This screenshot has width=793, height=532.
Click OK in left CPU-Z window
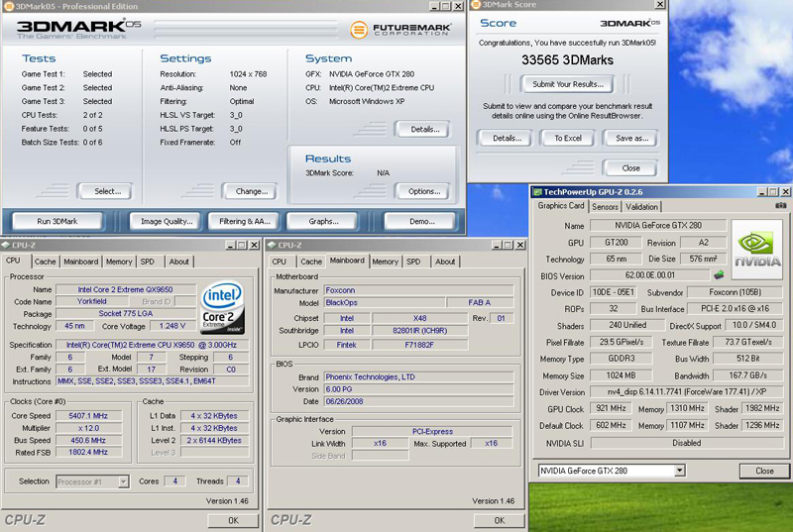point(233,520)
